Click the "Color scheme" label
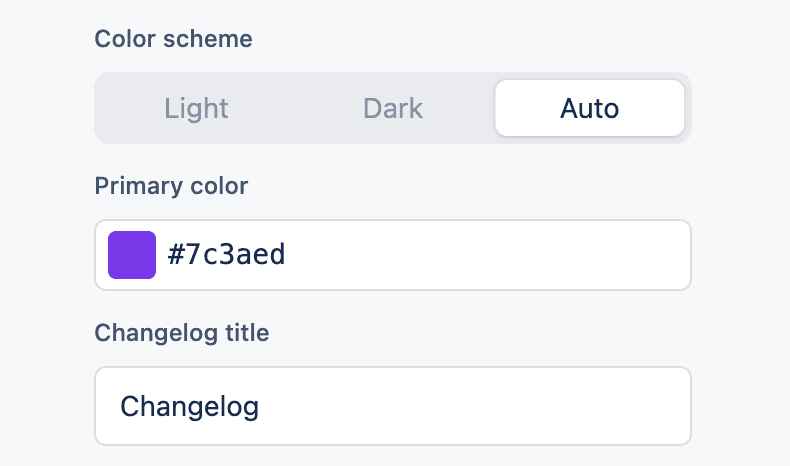The width and height of the screenshot is (790, 466). tap(173, 39)
